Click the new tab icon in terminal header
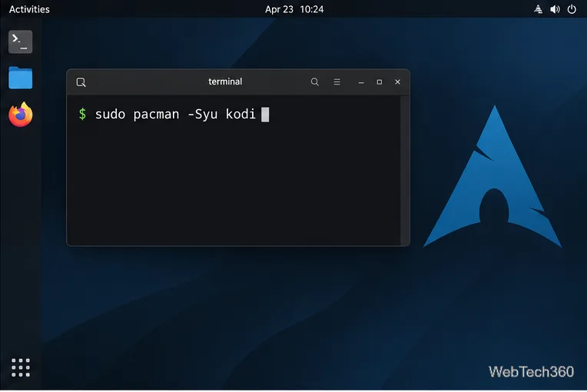This screenshot has width=587, height=392. click(x=81, y=82)
